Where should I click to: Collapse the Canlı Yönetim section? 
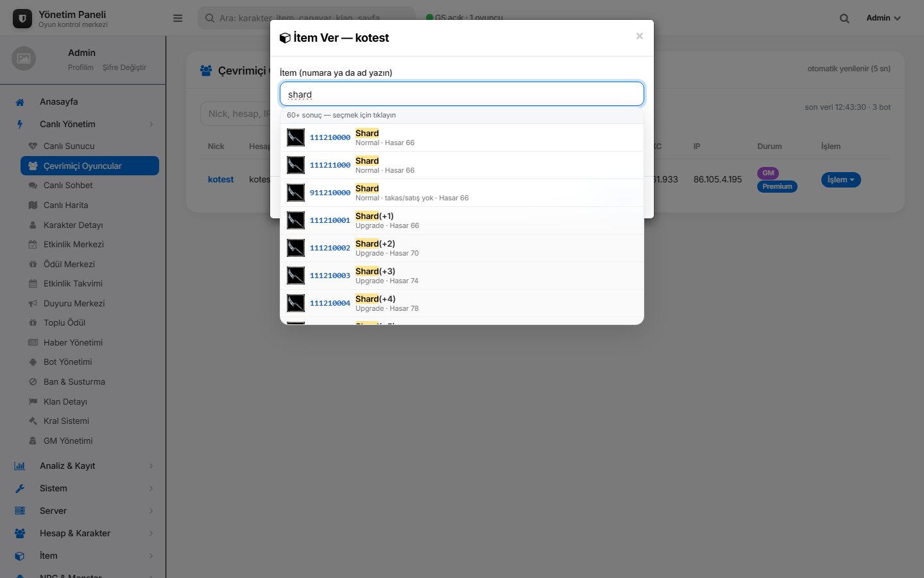click(83, 125)
